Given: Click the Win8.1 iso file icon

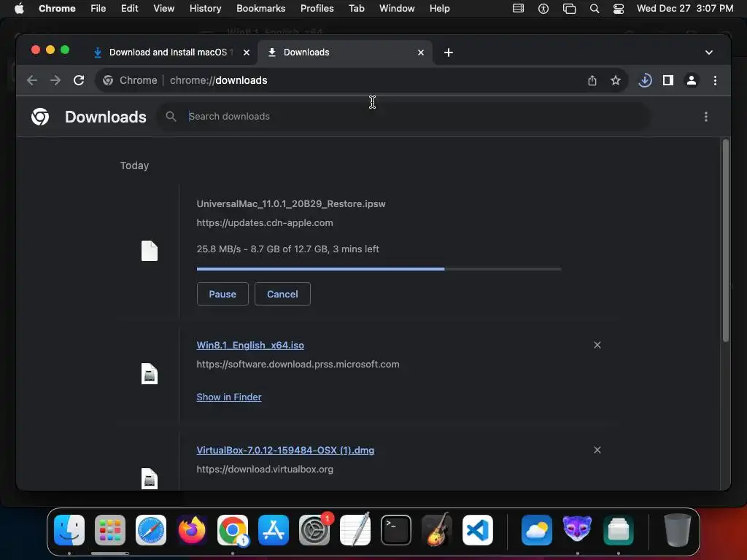Looking at the screenshot, I should click(x=150, y=374).
